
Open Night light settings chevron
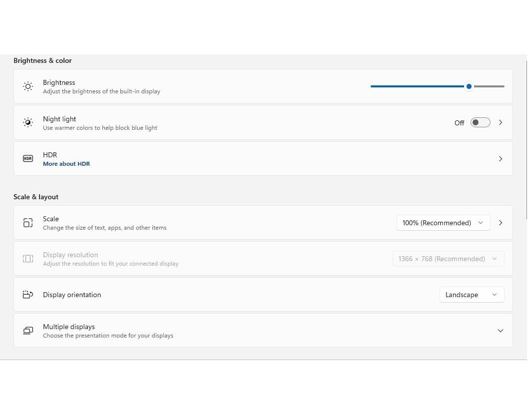coord(500,122)
